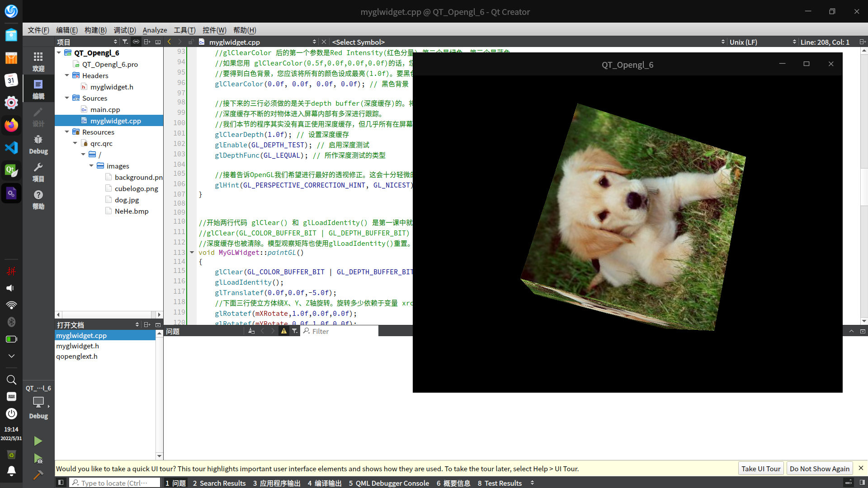868x488 pixels.
Task: Click the Take UI Tour button
Action: (x=760, y=468)
